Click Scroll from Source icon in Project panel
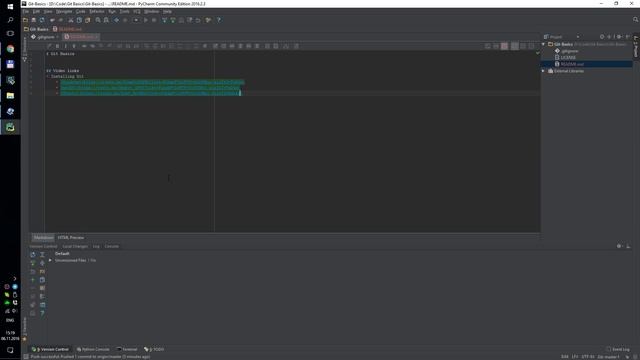 tap(602, 37)
